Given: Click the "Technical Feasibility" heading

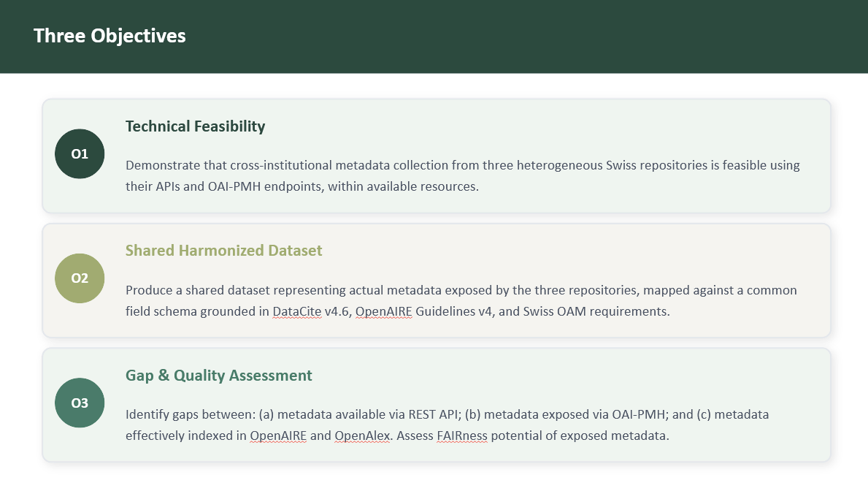Looking at the screenshot, I should pos(196,126).
